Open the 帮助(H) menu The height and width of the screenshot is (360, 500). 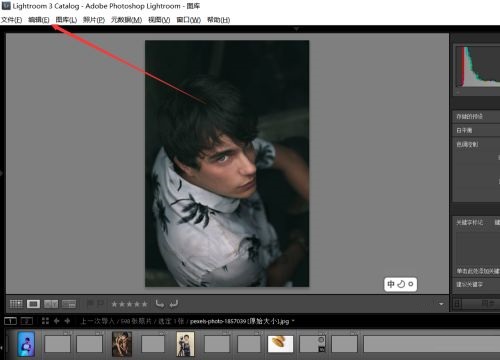point(218,20)
